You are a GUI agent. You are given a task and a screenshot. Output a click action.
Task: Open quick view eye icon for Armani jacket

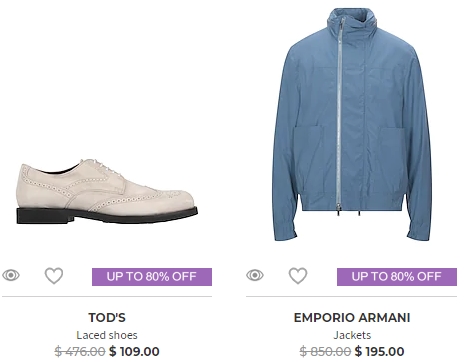click(255, 275)
